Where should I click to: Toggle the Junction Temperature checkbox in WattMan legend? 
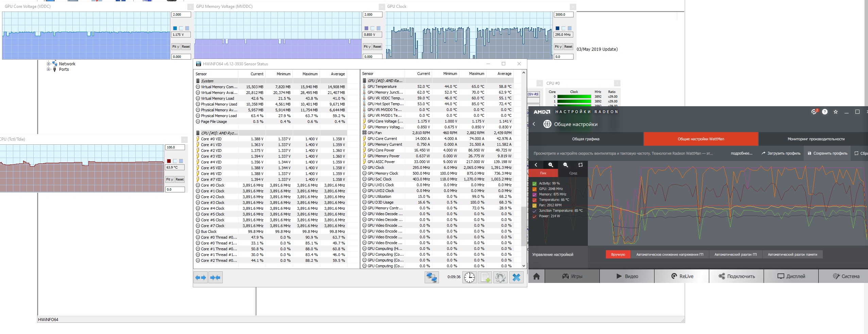click(x=534, y=211)
